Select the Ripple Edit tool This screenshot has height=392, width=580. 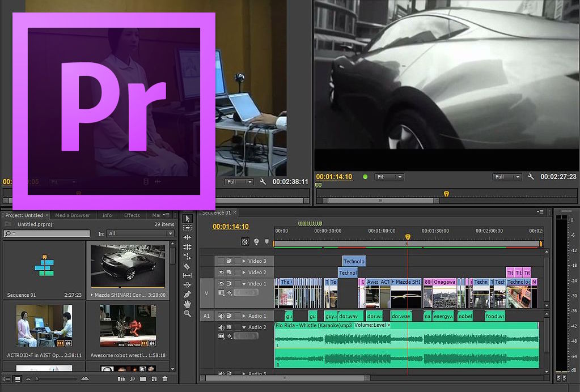[188, 237]
